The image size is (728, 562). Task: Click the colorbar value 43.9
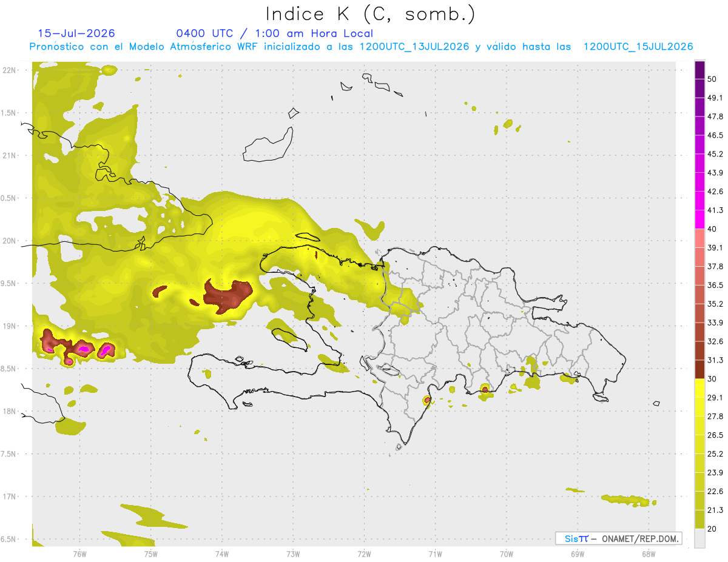click(x=715, y=173)
